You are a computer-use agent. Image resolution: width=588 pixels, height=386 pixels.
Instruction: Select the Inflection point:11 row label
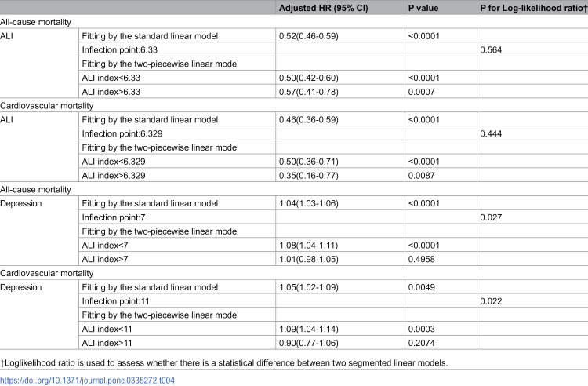(115, 301)
